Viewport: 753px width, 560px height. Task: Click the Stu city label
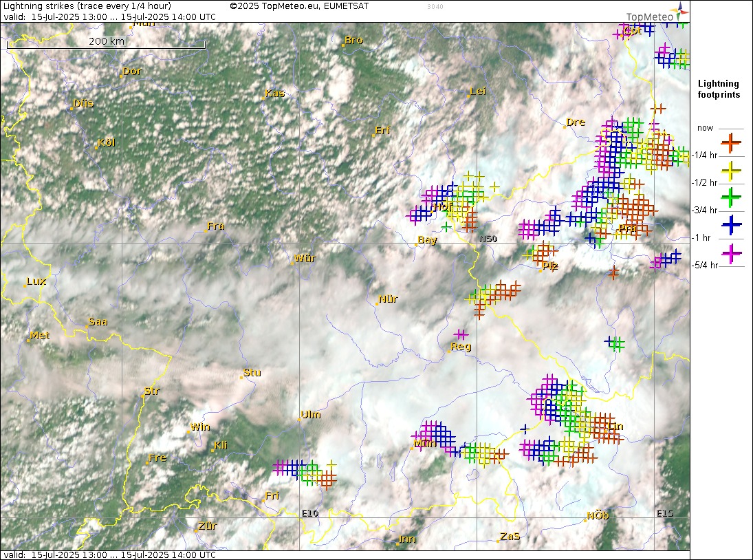click(252, 372)
